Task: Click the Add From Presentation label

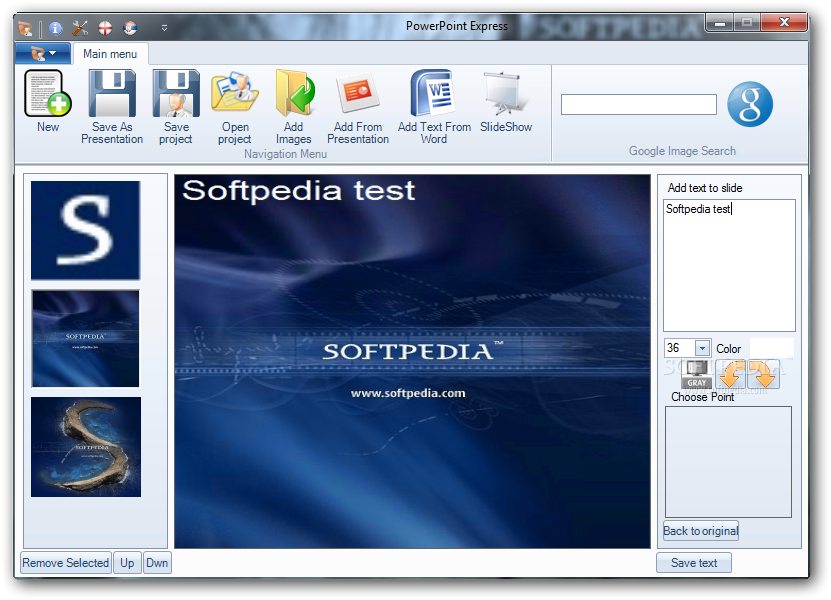Action: tap(358, 133)
